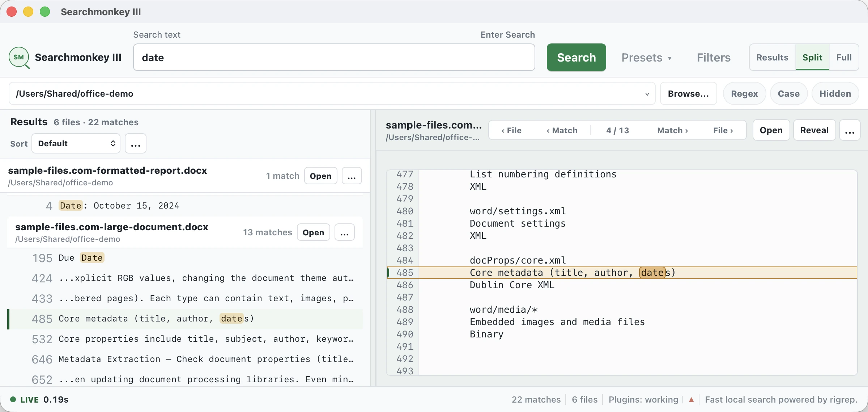Switch to Split view tab

pyautogui.click(x=812, y=58)
